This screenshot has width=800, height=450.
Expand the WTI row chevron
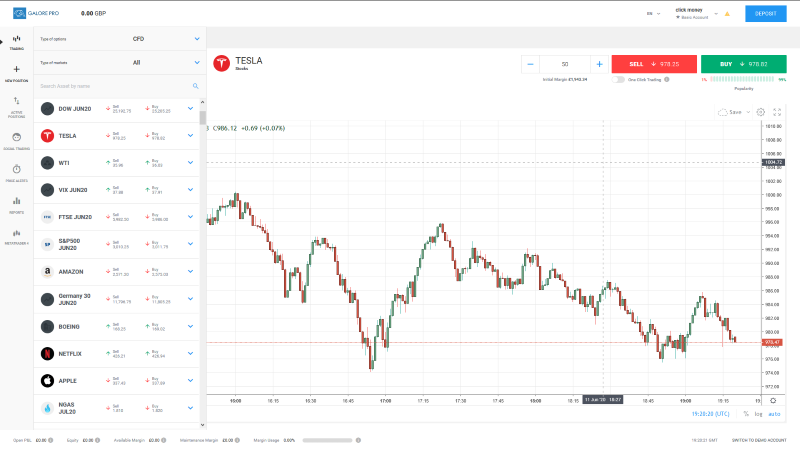[190, 163]
